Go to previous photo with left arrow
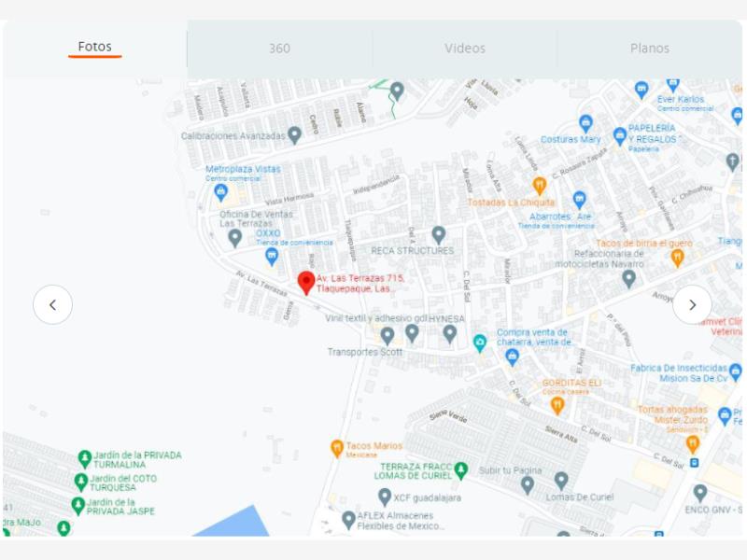This screenshot has width=747, height=560. click(53, 305)
